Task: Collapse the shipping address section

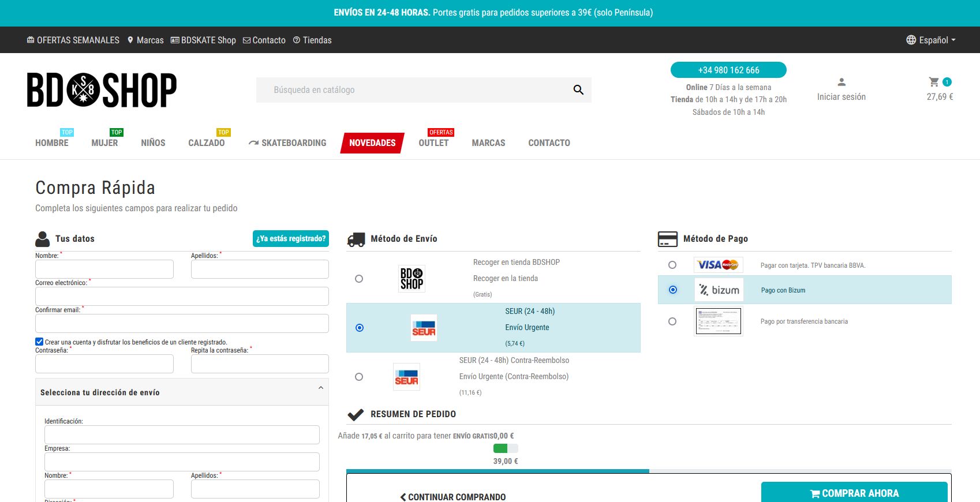Action: click(320, 388)
